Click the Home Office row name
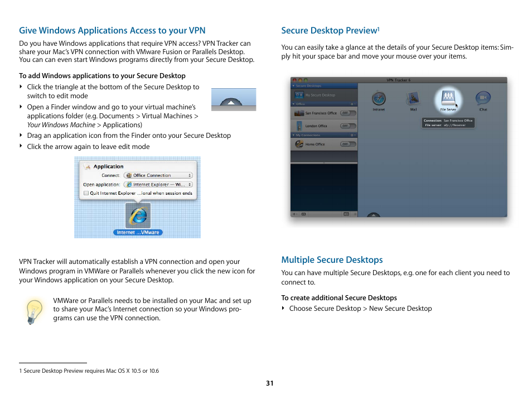Image resolution: width=532 pixels, height=404 pixels. tap(315, 145)
